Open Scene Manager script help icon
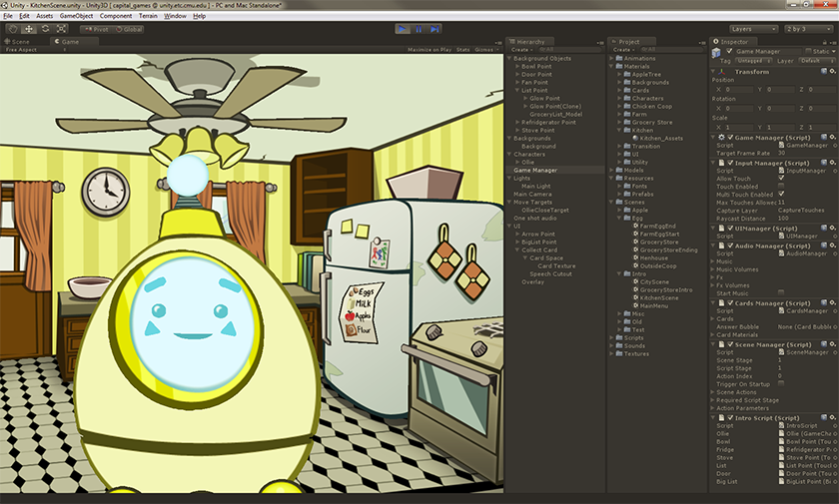The height and width of the screenshot is (504, 839). tap(824, 344)
